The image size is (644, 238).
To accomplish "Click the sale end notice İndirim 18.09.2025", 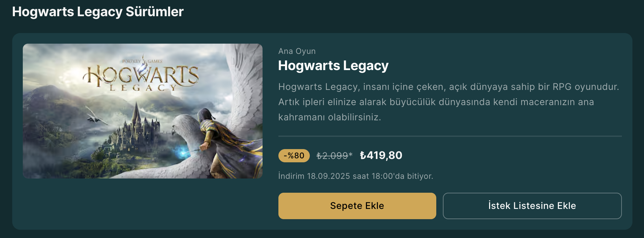I will pos(356,176).
